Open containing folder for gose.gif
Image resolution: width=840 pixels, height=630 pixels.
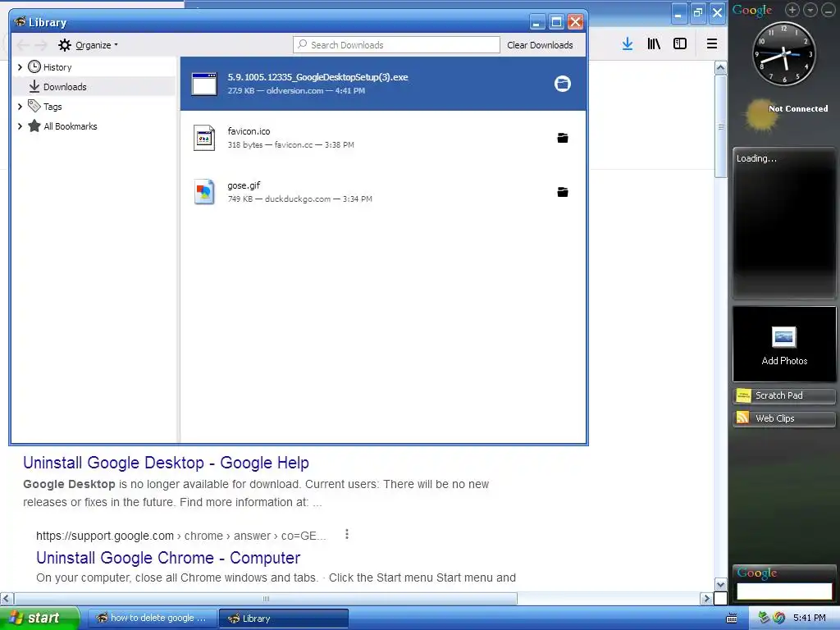click(563, 192)
